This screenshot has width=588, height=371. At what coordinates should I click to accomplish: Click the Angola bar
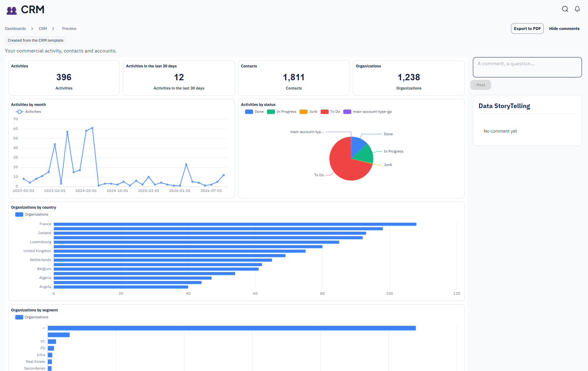point(121,287)
